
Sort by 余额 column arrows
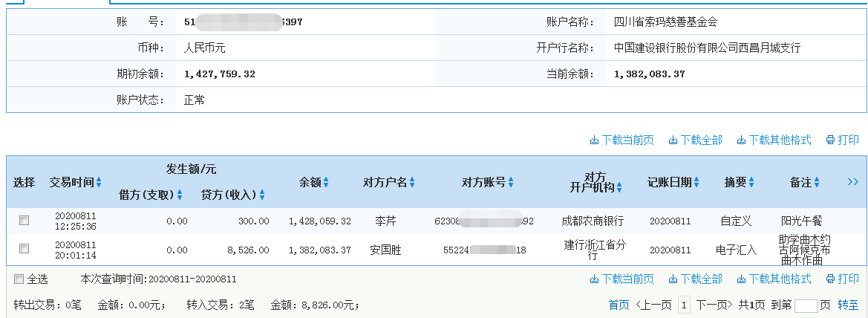326,182
